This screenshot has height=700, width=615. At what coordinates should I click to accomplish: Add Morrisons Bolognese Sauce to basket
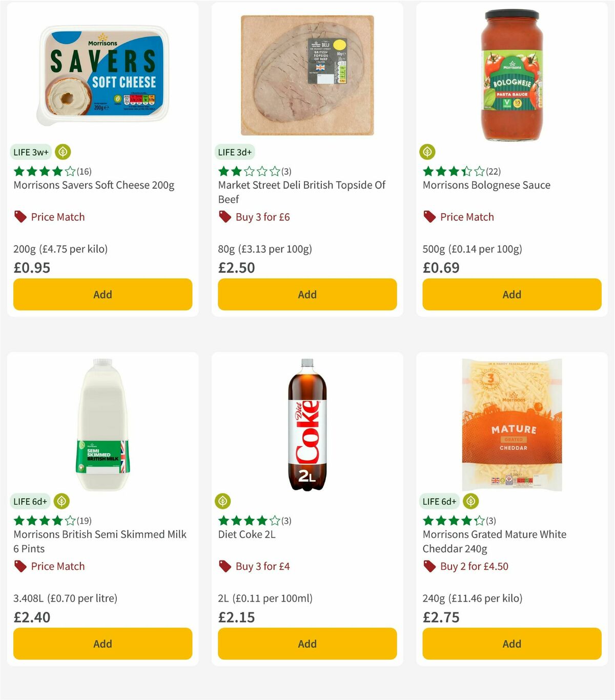[x=511, y=294]
